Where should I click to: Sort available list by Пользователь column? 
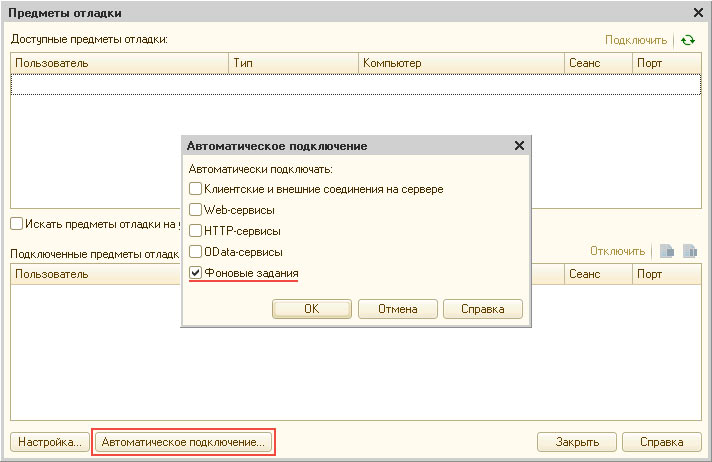[x=119, y=63]
